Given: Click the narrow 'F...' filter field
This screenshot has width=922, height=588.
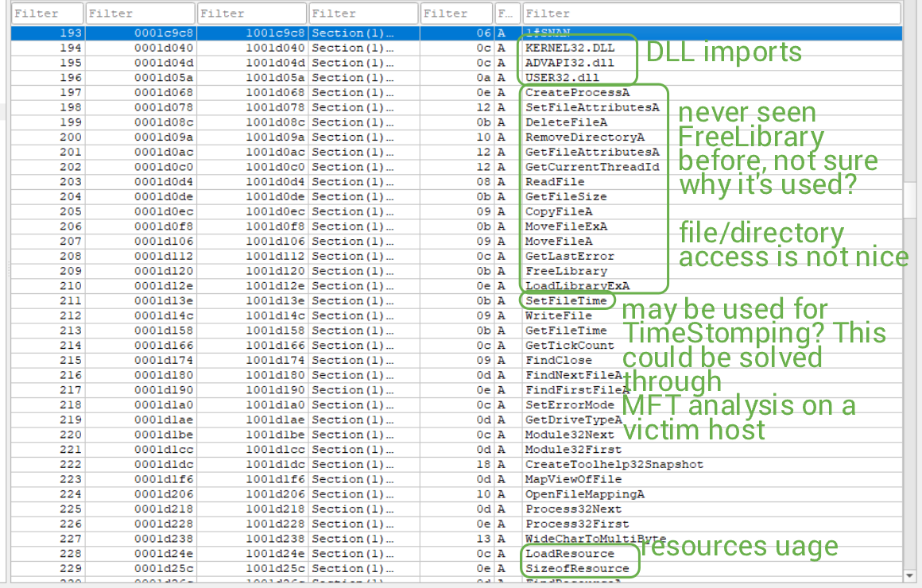Looking at the screenshot, I should click(508, 14).
